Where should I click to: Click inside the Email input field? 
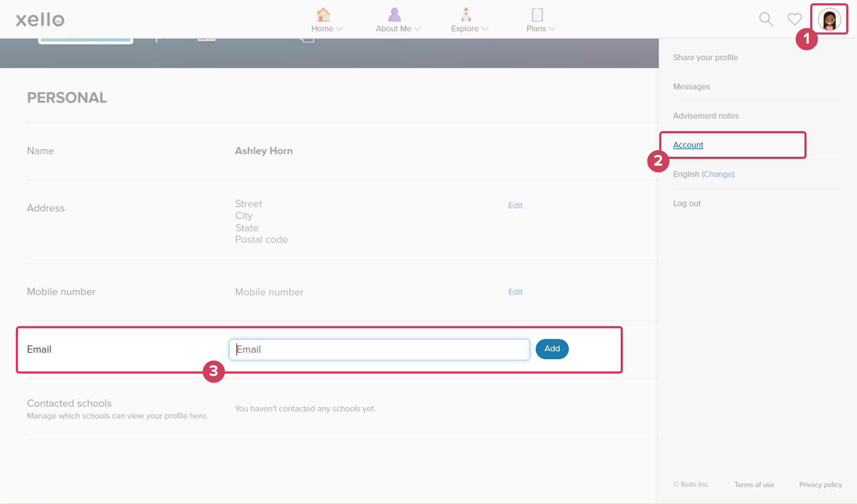point(379,349)
